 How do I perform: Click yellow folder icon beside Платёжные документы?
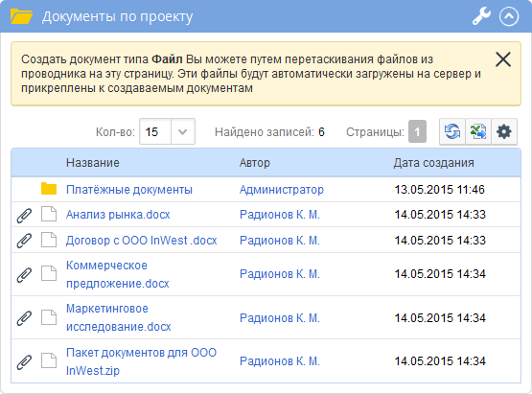point(49,189)
